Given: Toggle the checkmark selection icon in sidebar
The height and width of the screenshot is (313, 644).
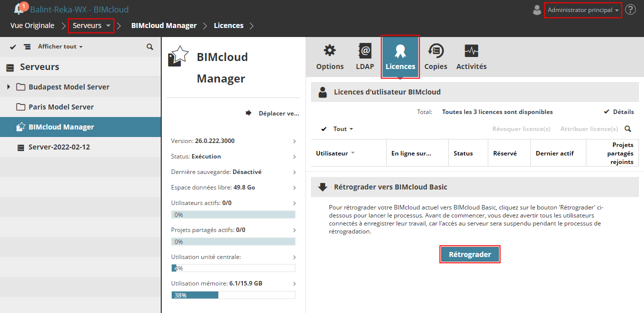Looking at the screenshot, I should pyautogui.click(x=13, y=46).
